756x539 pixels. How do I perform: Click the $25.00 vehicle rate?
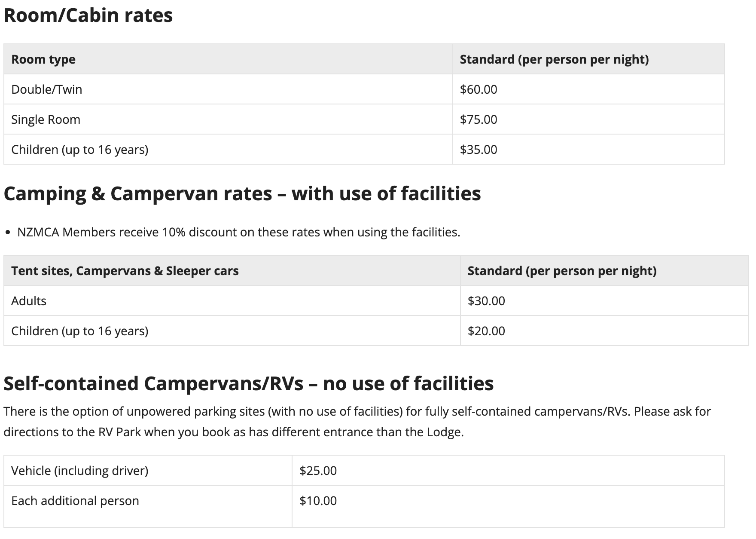[318, 471]
